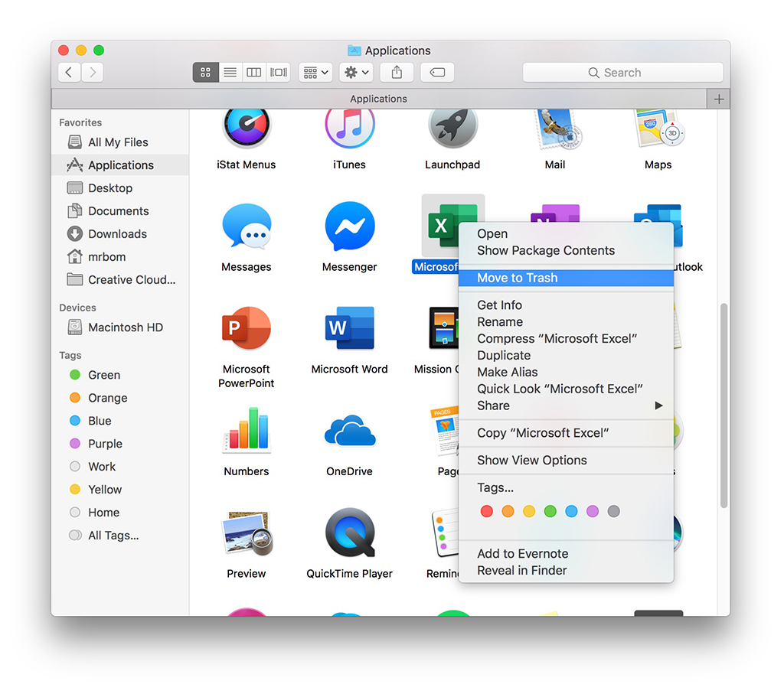Image resolution: width=784 pixels, height=684 pixels.
Task: Apply the yellow tag dot in context menu
Action: [x=529, y=511]
